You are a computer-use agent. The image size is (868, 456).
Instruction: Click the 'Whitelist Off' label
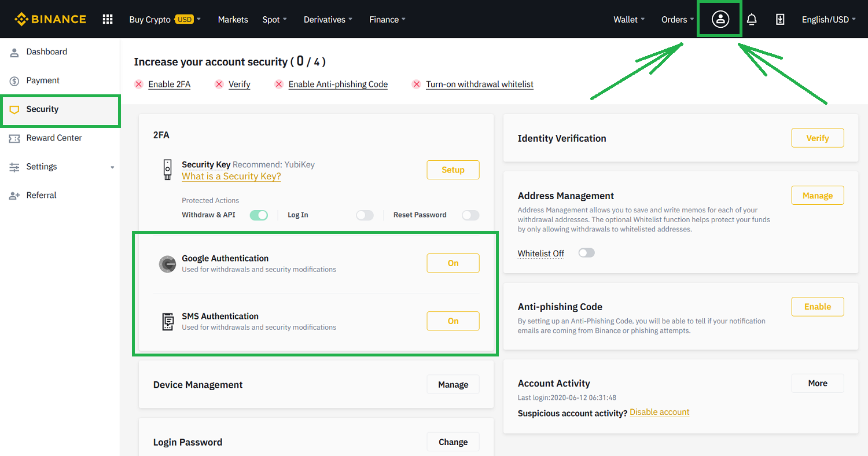(x=541, y=253)
